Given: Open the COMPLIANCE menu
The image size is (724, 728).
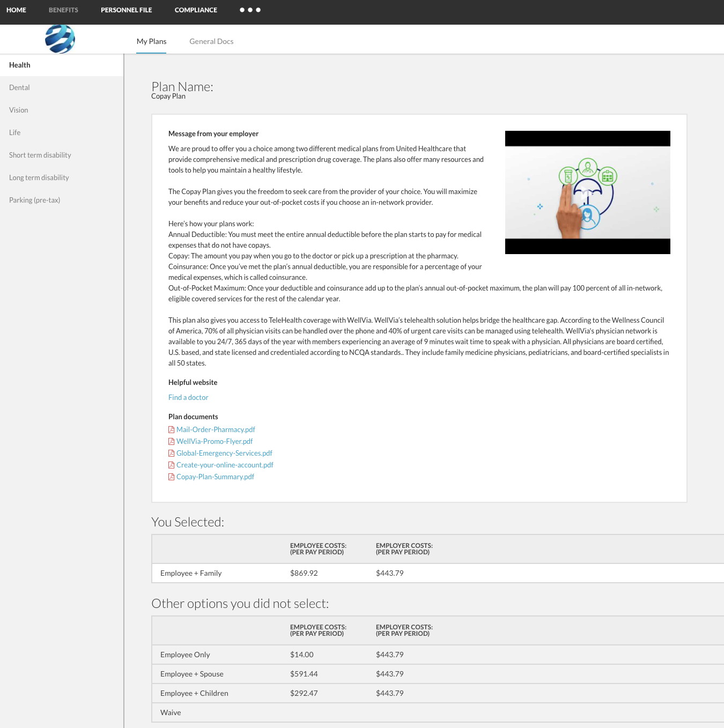Looking at the screenshot, I should pyautogui.click(x=196, y=10).
